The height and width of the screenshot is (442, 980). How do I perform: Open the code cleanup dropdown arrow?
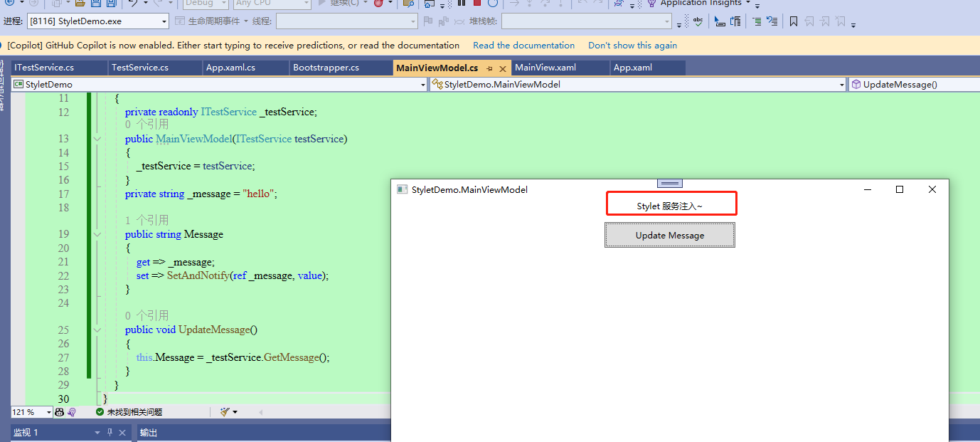point(235,412)
